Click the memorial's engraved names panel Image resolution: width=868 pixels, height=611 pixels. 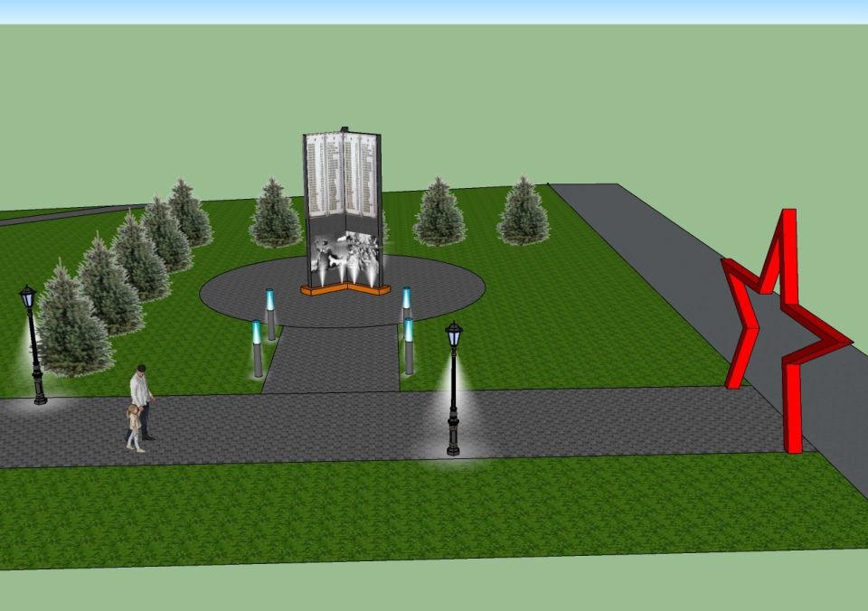tap(342, 177)
